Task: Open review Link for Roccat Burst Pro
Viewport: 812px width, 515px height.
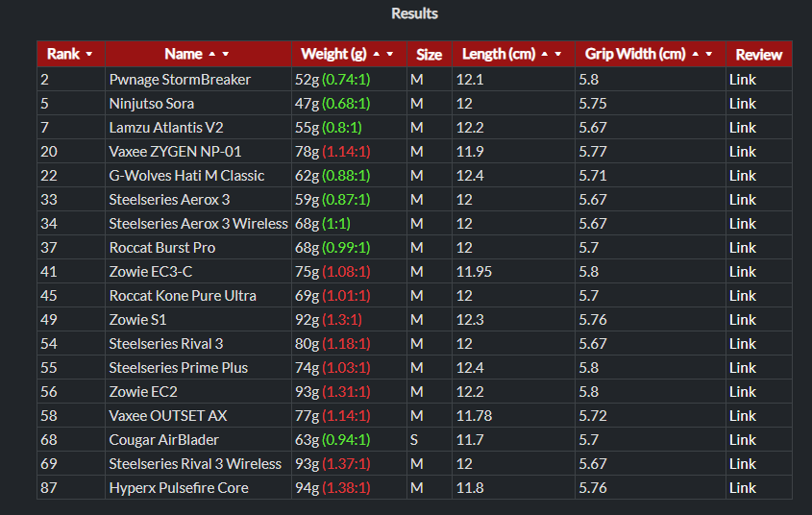Action: (743, 247)
